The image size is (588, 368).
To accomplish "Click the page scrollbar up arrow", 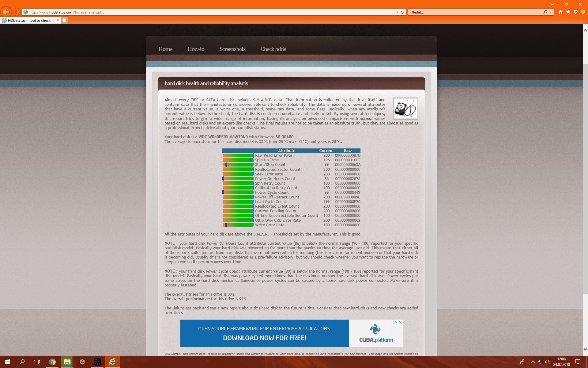I will point(585,30).
